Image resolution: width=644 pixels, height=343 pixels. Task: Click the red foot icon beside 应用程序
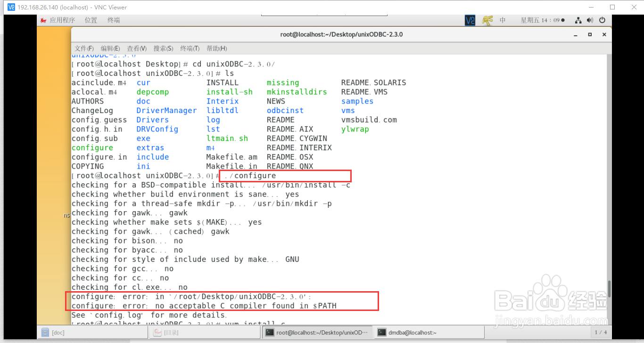(x=43, y=20)
